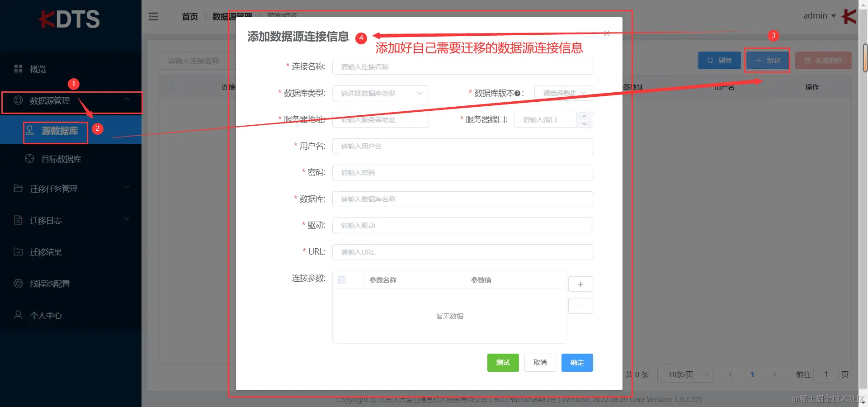Click the 迁移日志 document icon
Image resolution: width=868 pixels, height=407 pixels.
(x=18, y=220)
